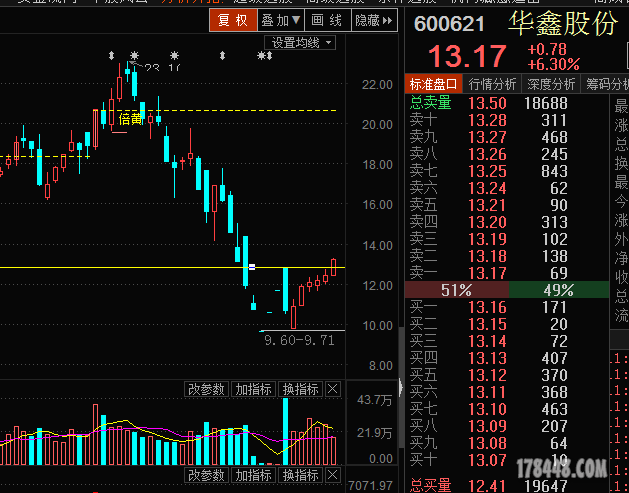This screenshot has height=493, width=629.
Task: Select the 卖四 row at 13.20
Action: click(x=507, y=222)
